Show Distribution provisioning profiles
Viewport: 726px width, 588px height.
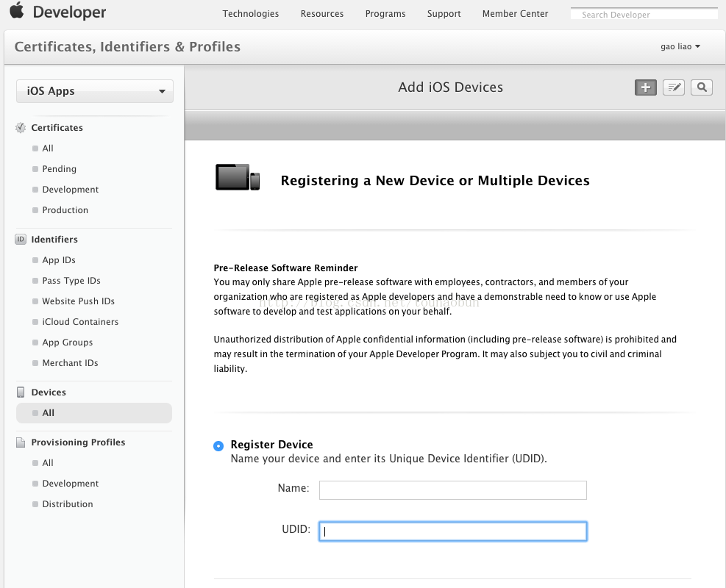click(x=68, y=504)
